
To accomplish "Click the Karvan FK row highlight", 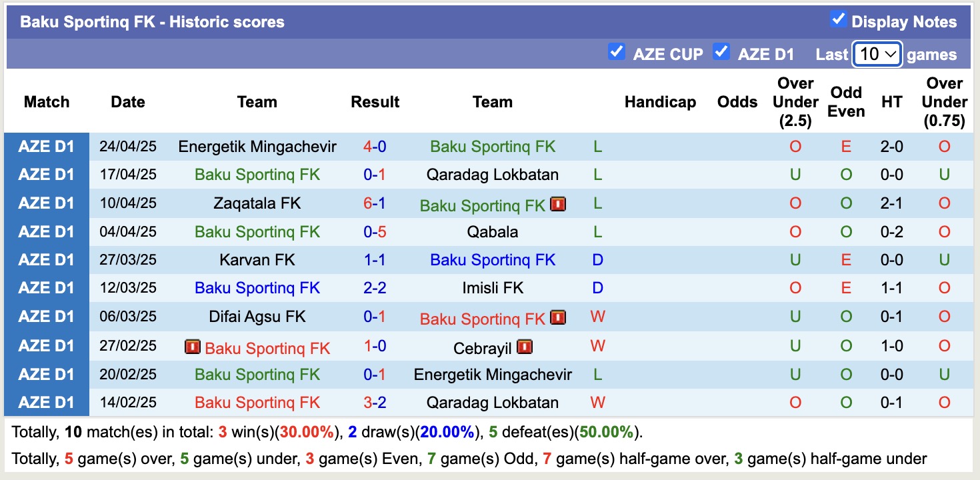I will point(257,260).
